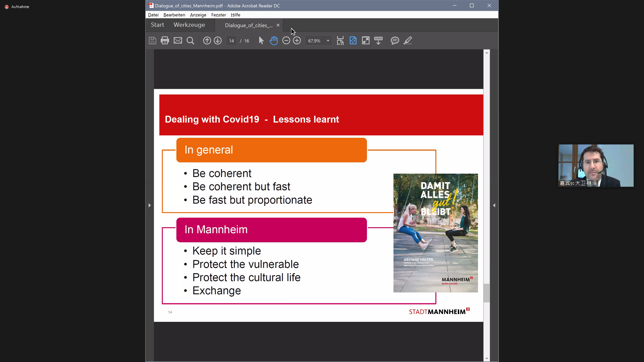644x362 pixels.
Task: Zoom in with the plus icon
Action: pyautogui.click(x=297, y=41)
